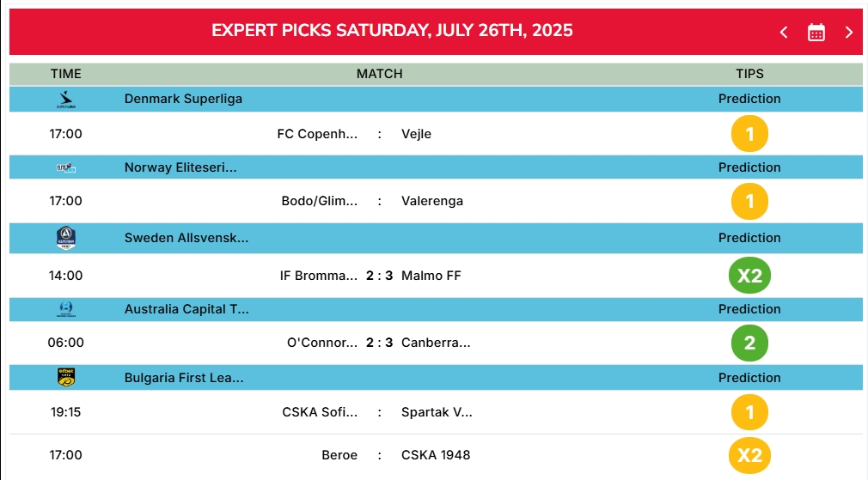Click the TIPS column header
Image resolution: width=868 pixels, height=480 pixels.
749,74
